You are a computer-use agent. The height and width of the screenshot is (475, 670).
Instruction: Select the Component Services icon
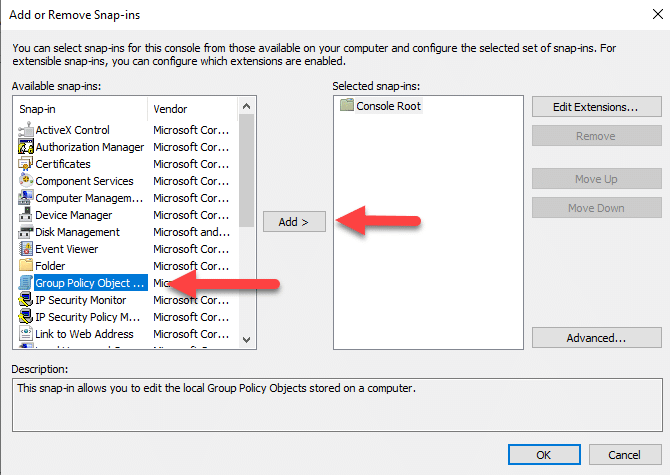26,181
